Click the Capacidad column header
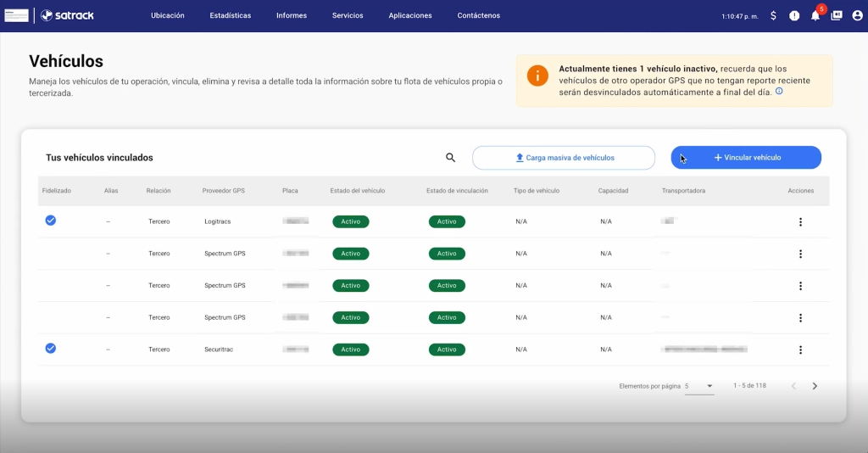This screenshot has height=453, width=868. (x=614, y=191)
